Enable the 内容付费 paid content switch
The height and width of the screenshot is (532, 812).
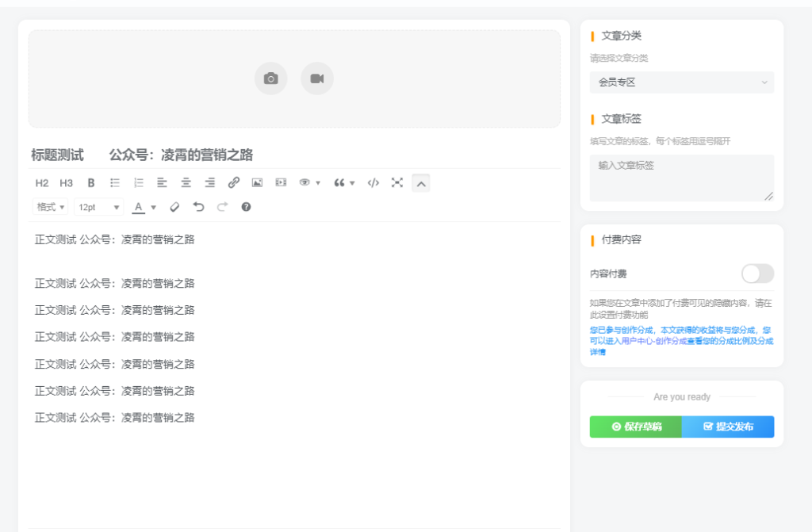(x=757, y=274)
